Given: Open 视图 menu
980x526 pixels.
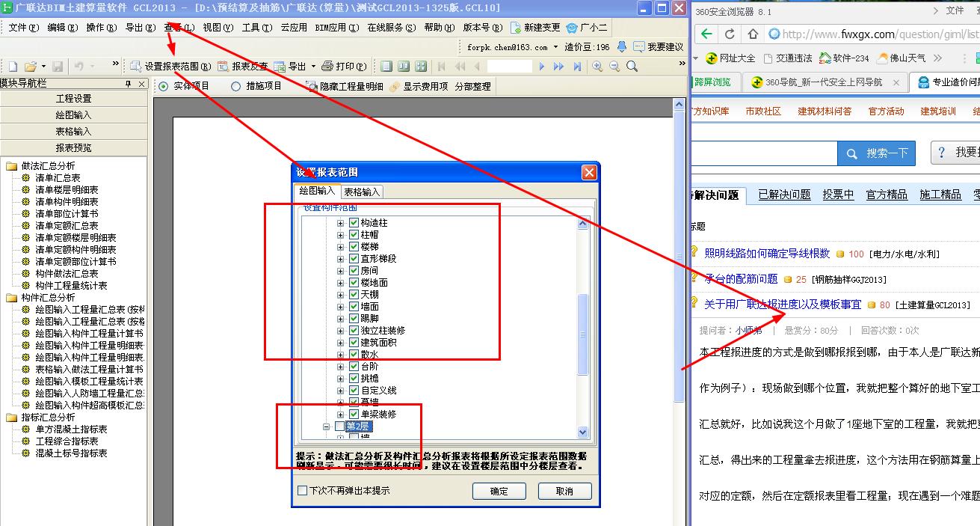Looking at the screenshot, I should point(218,28).
